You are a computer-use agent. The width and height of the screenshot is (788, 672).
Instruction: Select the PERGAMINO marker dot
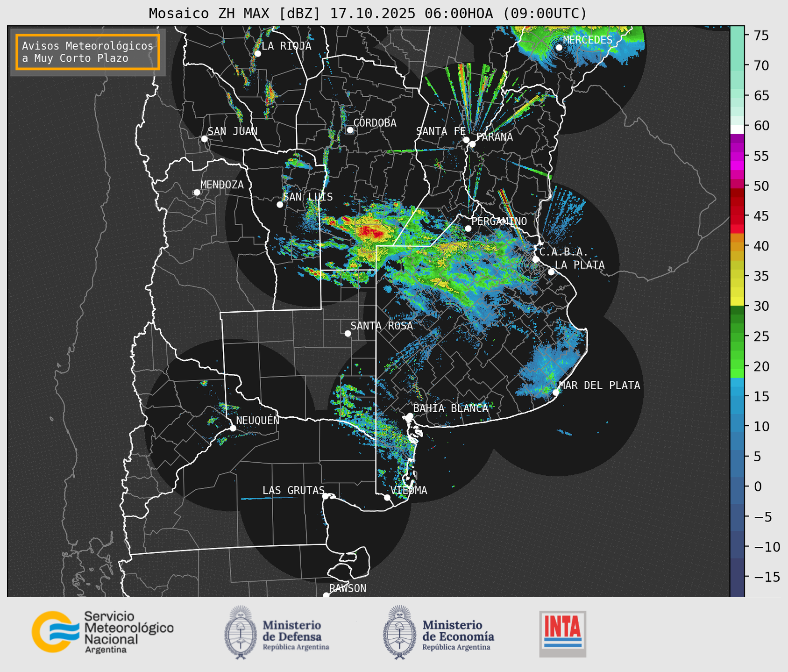(468, 229)
